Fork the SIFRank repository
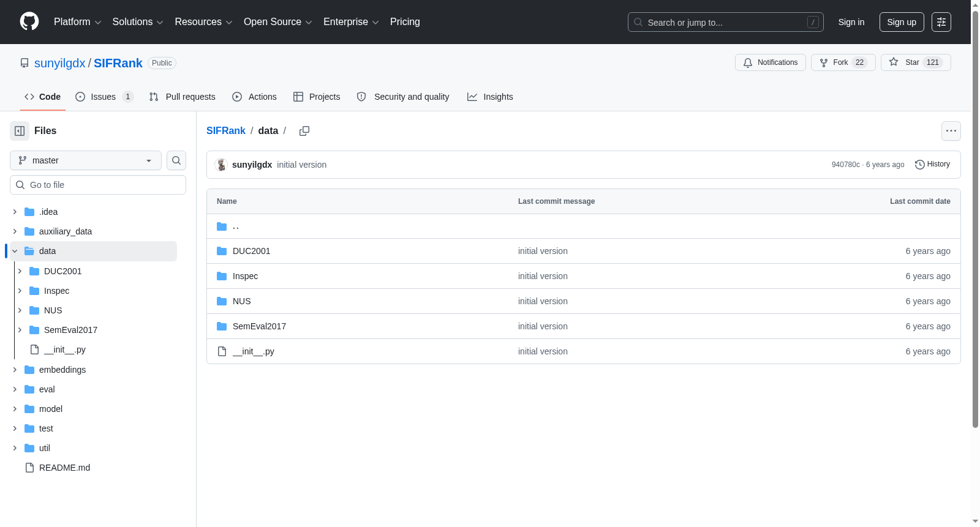 point(843,62)
